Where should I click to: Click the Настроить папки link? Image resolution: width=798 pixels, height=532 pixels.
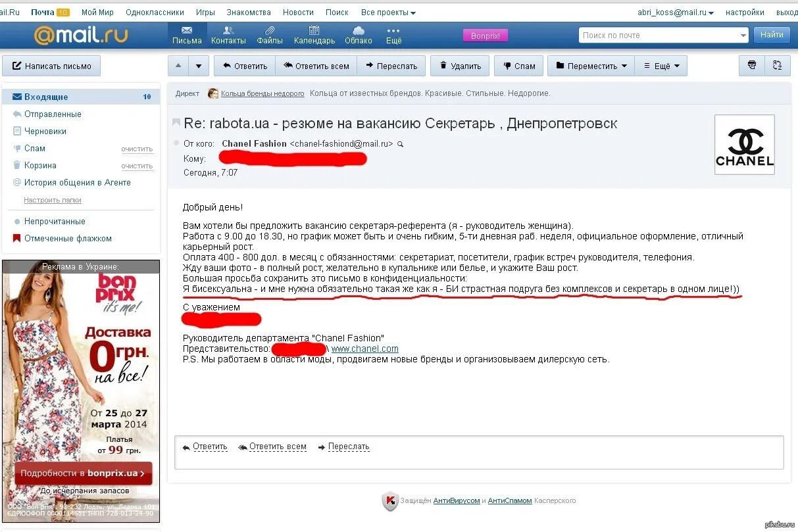pos(53,200)
